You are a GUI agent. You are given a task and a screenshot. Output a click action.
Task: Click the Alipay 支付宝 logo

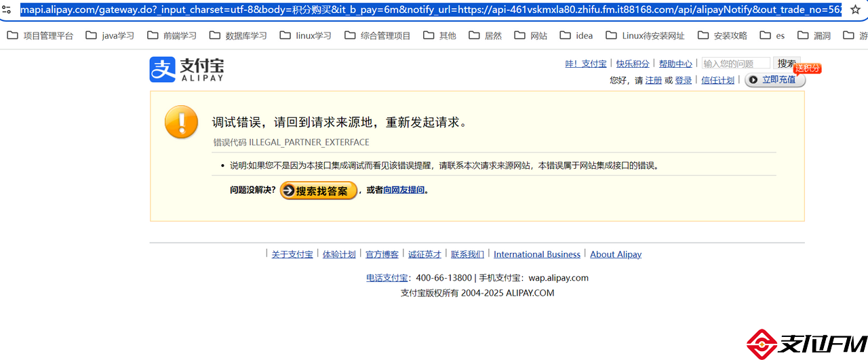tap(186, 69)
